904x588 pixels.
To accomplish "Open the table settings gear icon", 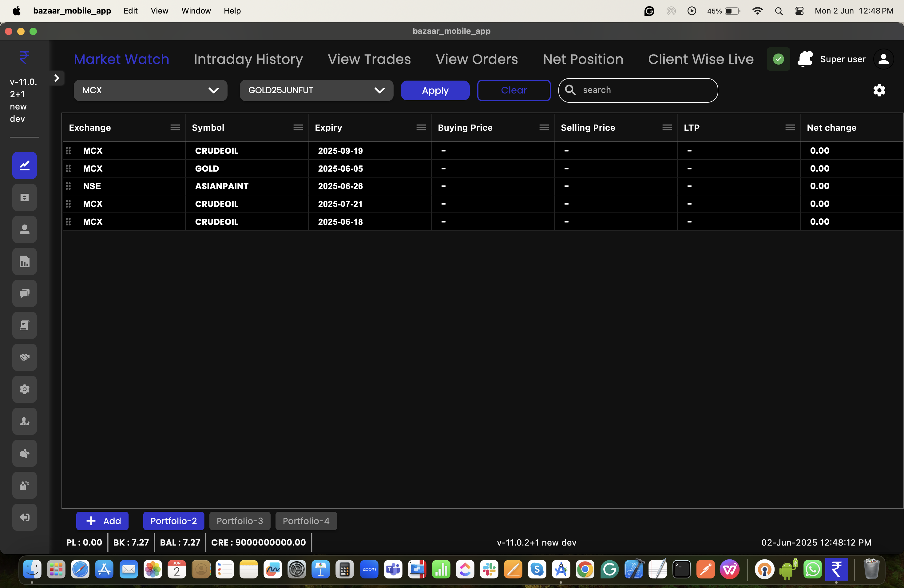I will [879, 90].
